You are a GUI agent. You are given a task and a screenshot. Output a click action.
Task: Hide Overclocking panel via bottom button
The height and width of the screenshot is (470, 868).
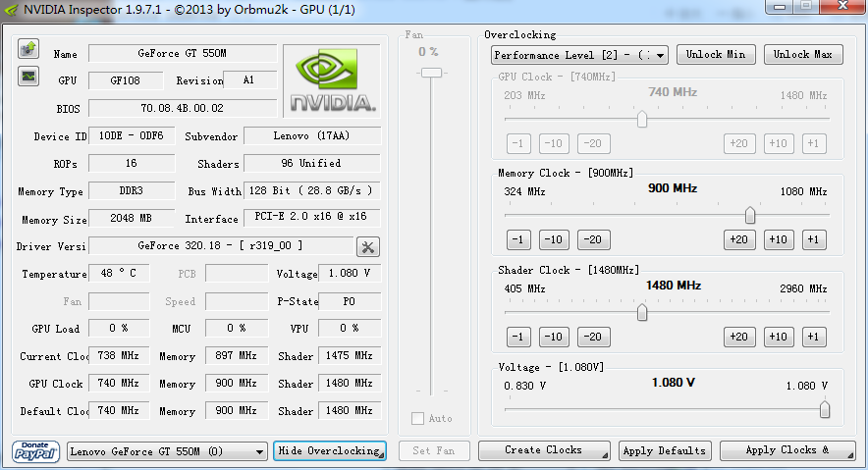pos(329,450)
